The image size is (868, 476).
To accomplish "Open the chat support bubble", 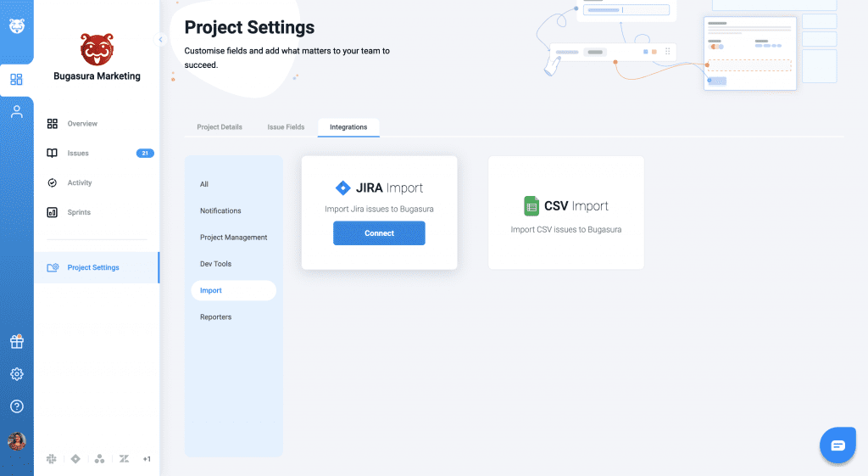I will (837, 445).
